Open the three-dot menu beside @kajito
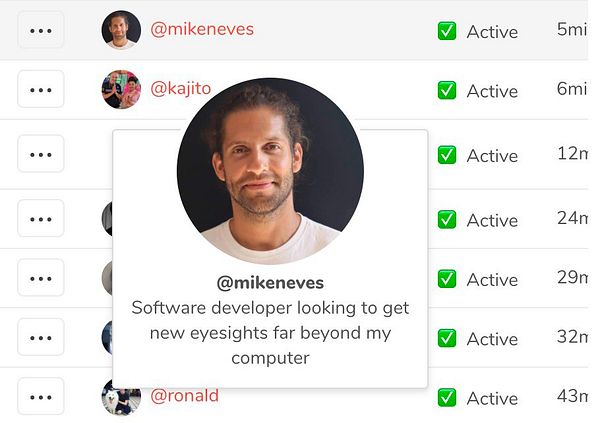The height and width of the screenshot is (423, 600). [41, 89]
